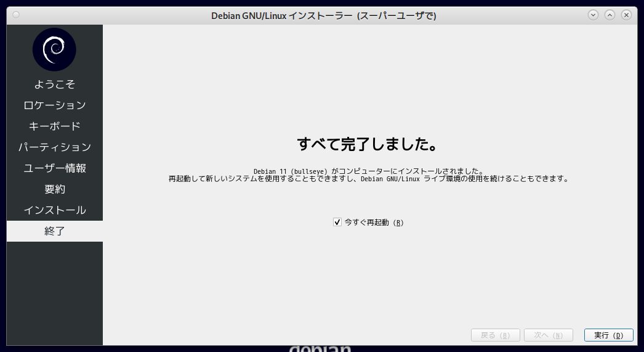Screen dimensions: 644x352
Task: Click the round window menu button in title bar
Action: pyautogui.click(x=16, y=15)
